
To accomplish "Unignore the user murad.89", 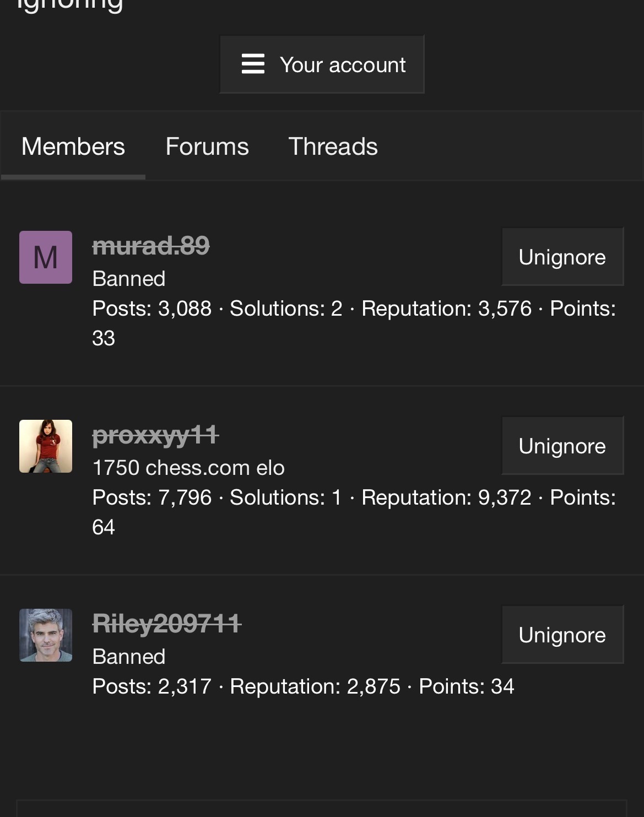I will (562, 257).
